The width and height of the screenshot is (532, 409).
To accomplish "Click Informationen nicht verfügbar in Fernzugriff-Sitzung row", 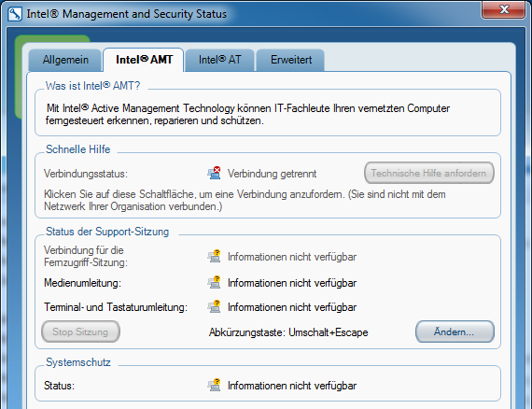I will 292,257.
